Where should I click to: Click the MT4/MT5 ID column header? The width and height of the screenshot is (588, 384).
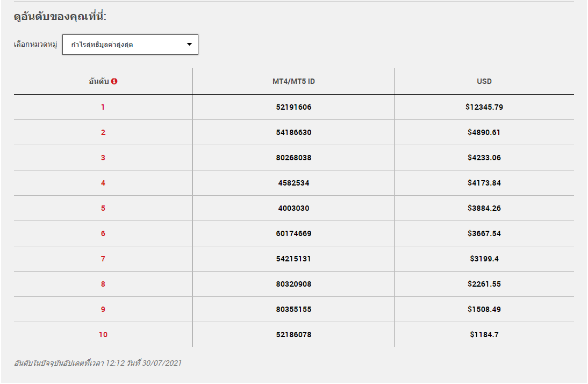pyautogui.click(x=293, y=81)
